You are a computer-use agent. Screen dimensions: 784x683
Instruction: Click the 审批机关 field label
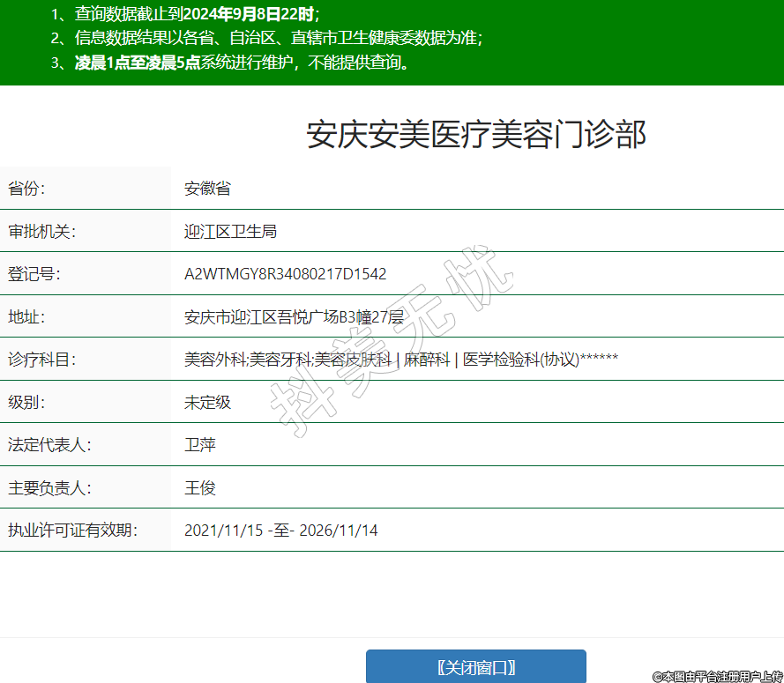[x=41, y=232]
